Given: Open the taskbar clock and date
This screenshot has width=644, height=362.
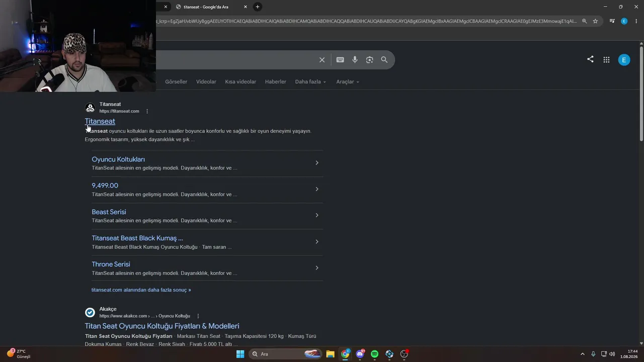Looking at the screenshot, I should tap(629, 354).
